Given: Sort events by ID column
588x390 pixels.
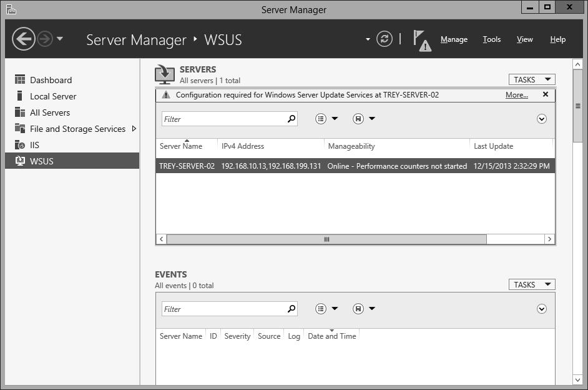Looking at the screenshot, I should tap(213, 336).
